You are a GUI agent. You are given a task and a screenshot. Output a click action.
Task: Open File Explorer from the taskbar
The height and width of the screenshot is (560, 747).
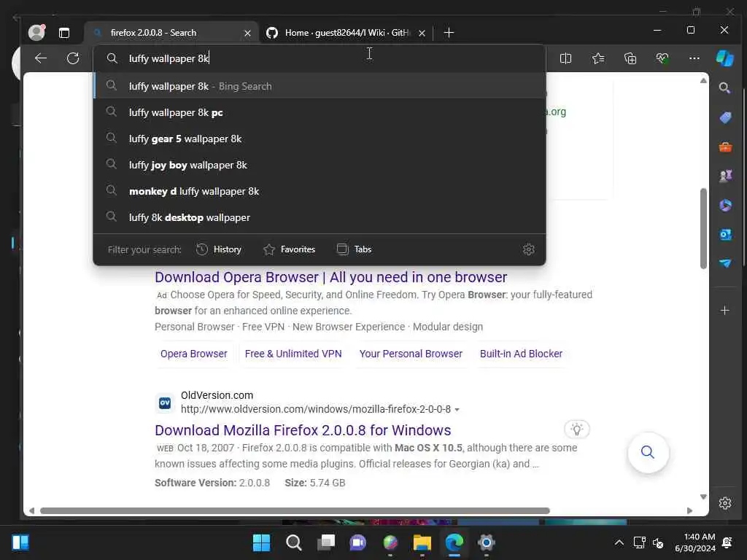[422, 542]
